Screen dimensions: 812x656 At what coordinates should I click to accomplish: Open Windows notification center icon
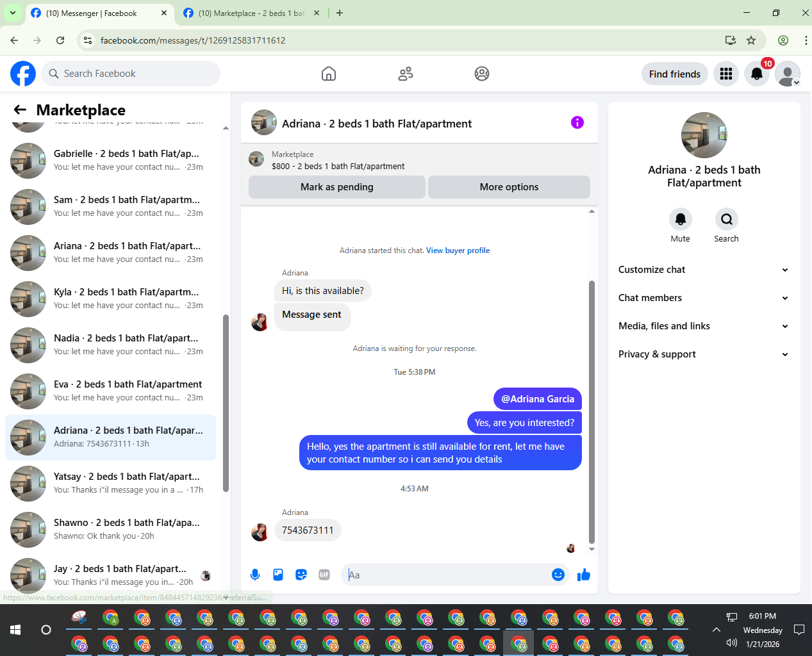pyautogui.click(x=799, y=630)
